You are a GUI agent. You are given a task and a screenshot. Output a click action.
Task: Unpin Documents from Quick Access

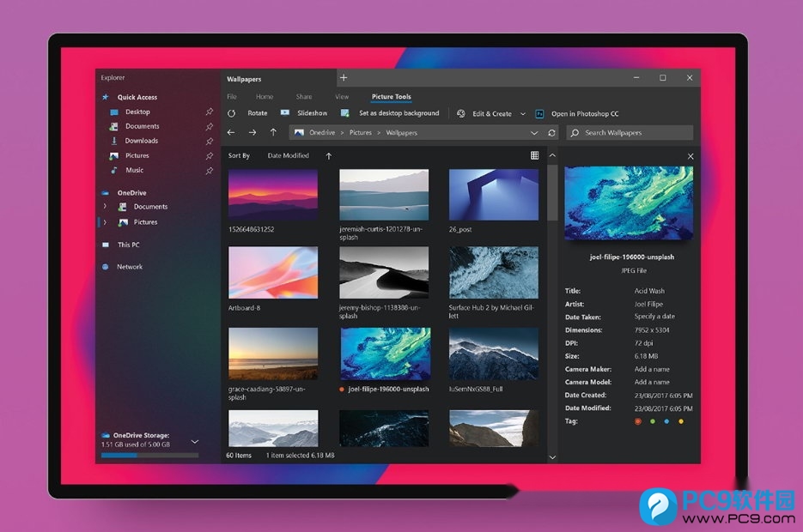click(x=209, y=126)
